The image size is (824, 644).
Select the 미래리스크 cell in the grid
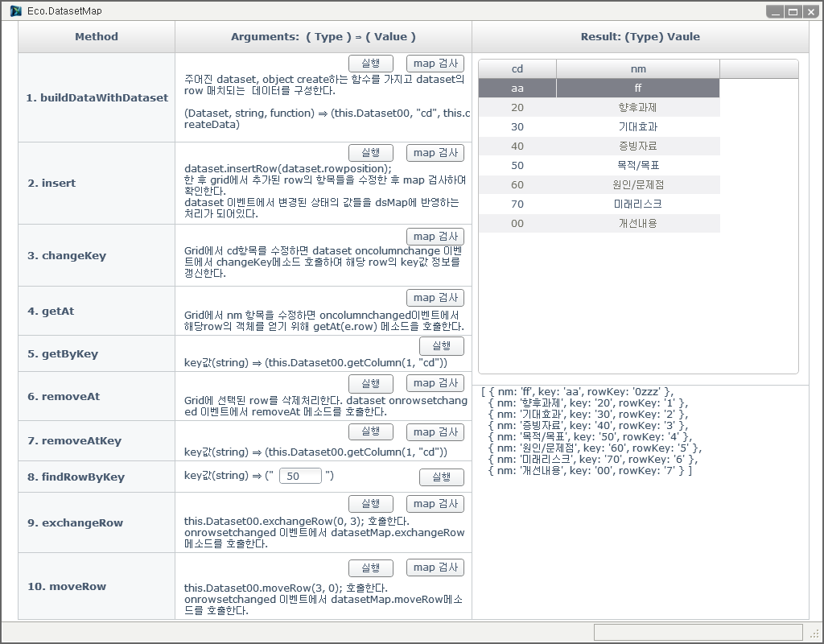coord(637,204)
